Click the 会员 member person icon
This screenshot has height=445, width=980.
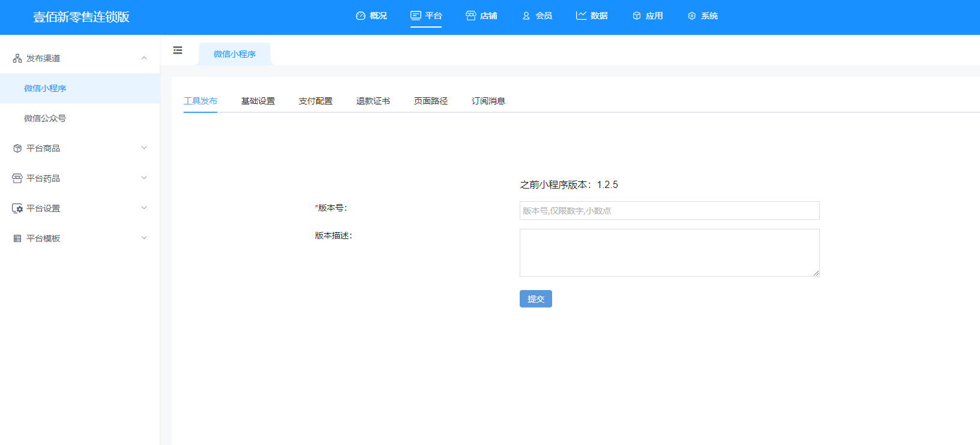coord(526,16)
